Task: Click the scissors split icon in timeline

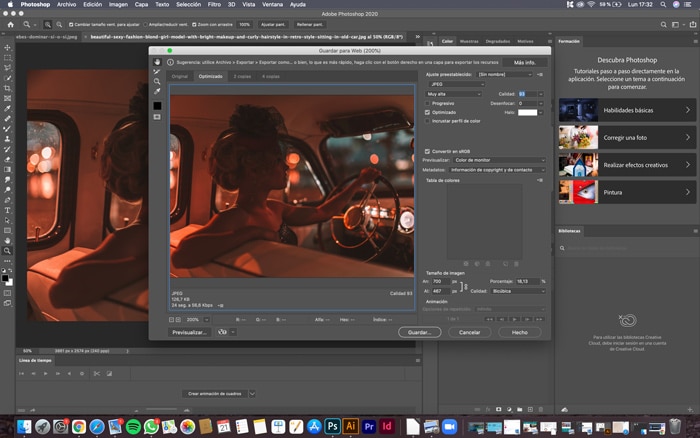Action: 96,374
